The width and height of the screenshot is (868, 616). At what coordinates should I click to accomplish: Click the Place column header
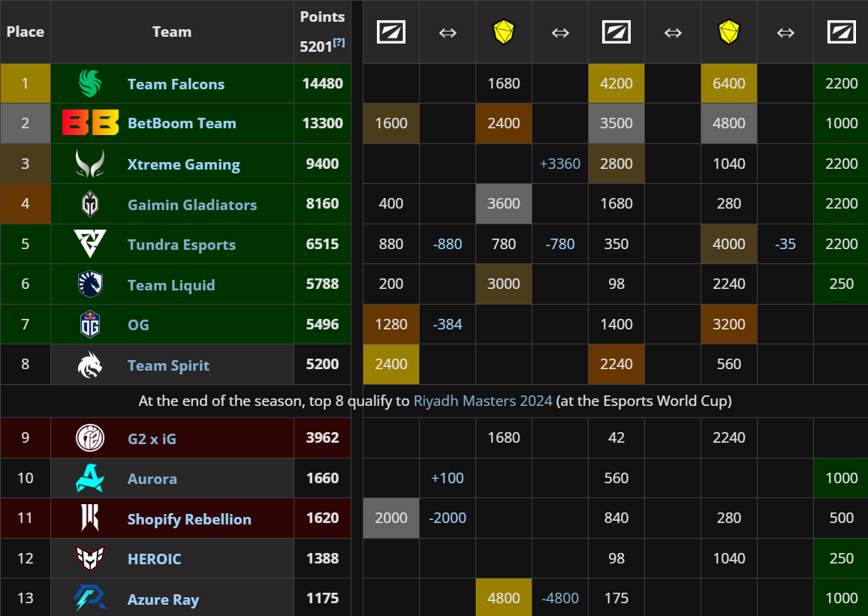point(26,32)
